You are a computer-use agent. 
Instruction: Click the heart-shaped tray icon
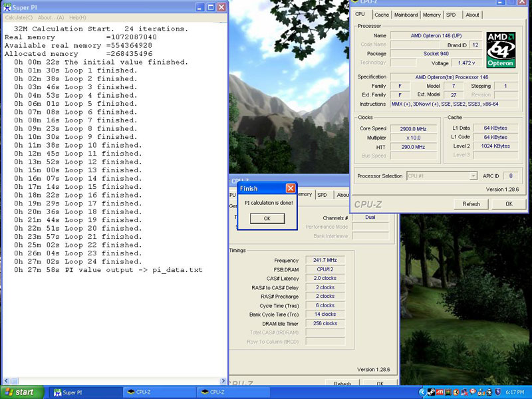pyautogui.click(x=473, y=392)
